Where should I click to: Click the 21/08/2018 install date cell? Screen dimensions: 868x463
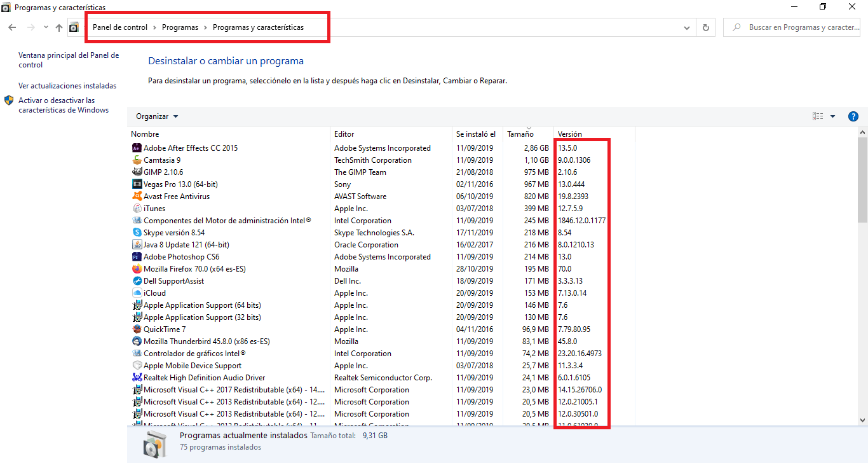[x=474, y=172]
